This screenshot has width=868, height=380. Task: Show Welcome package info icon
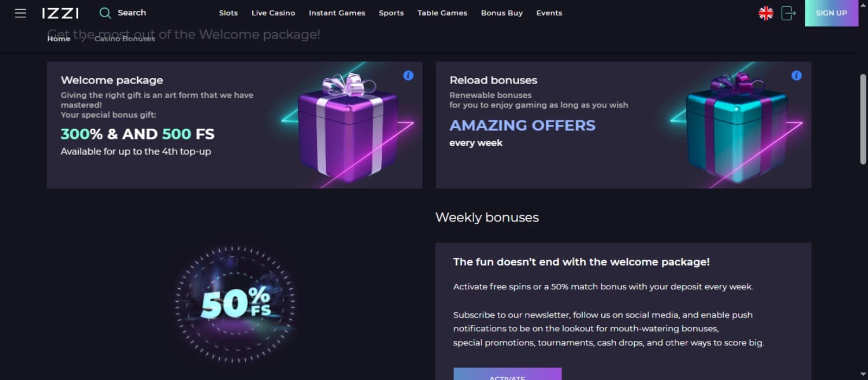pos(409,75)
